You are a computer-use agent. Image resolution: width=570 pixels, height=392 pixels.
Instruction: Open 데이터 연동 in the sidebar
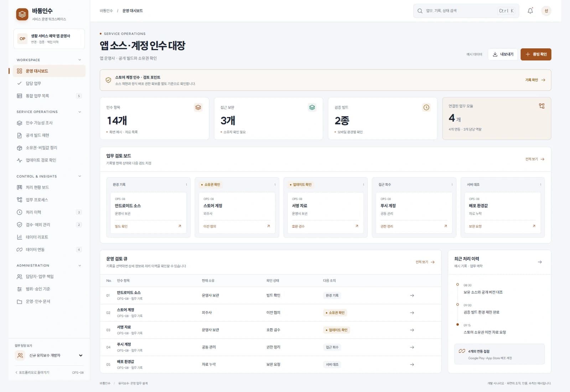click(49, 250)
